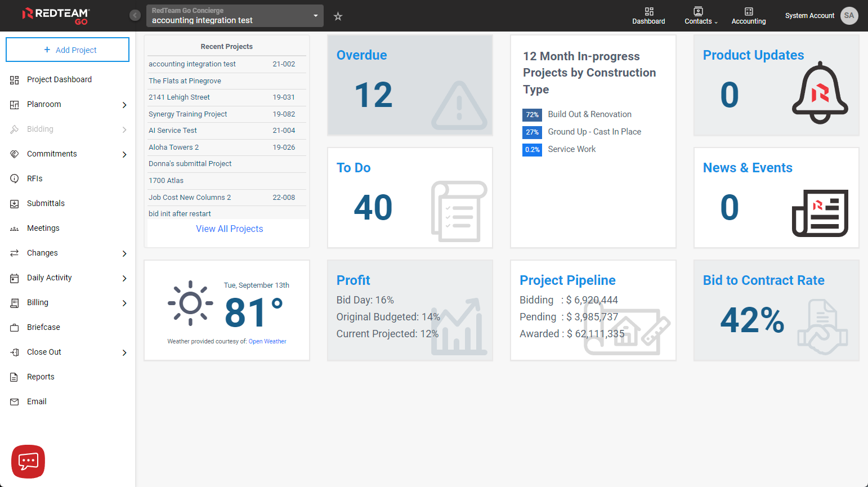Open the Contacts menu
Screen dimensions: 868x487
coord(699,15)
